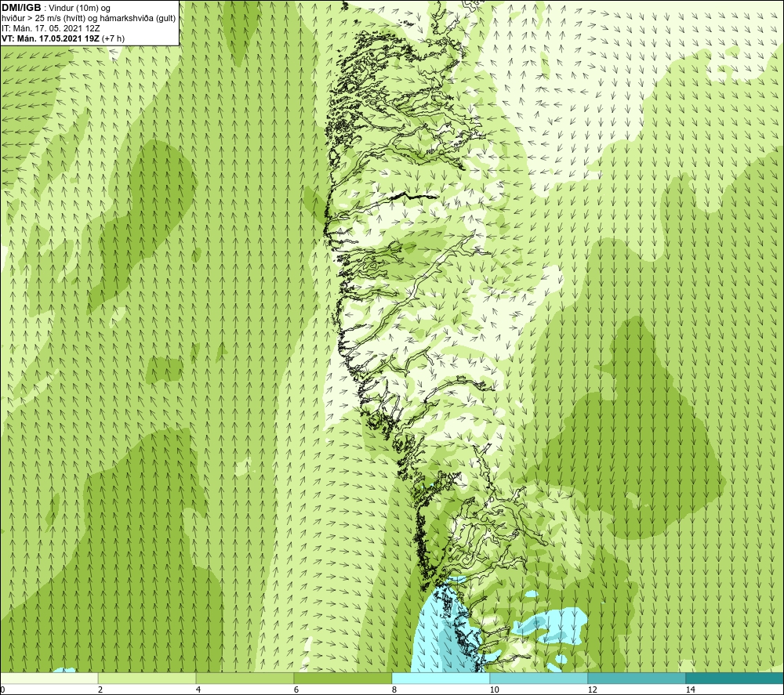Click the 8–10 m/s light cyan swatch

(x=441, y=678)
